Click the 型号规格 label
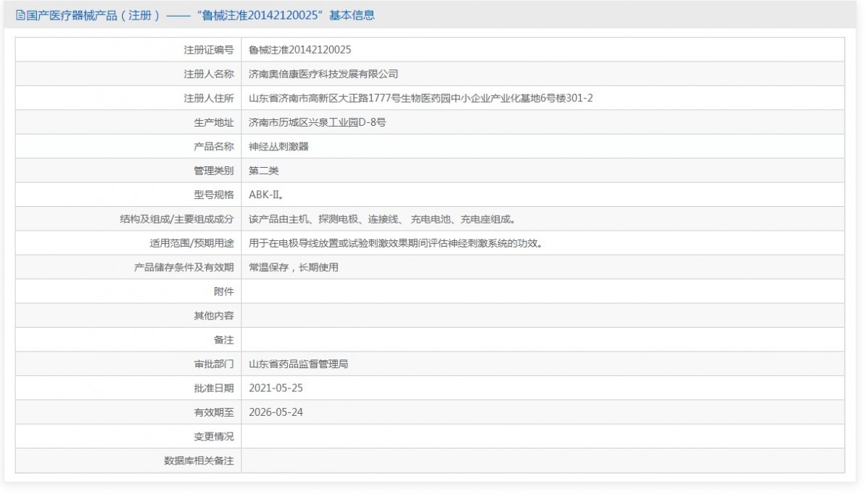 click(x=214, y=195)
